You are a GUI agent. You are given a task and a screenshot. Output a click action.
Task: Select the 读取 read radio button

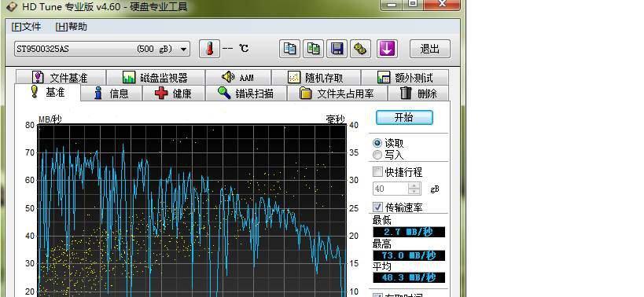388,143
